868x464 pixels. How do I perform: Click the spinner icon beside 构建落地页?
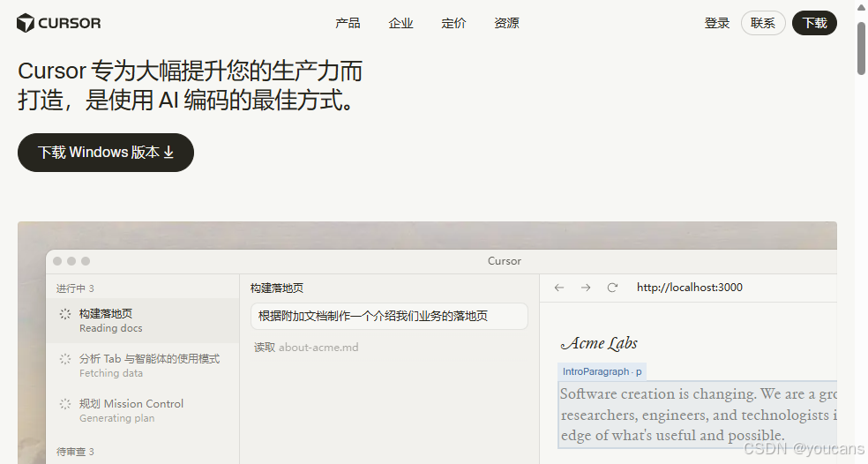click(x=64, y=314)
